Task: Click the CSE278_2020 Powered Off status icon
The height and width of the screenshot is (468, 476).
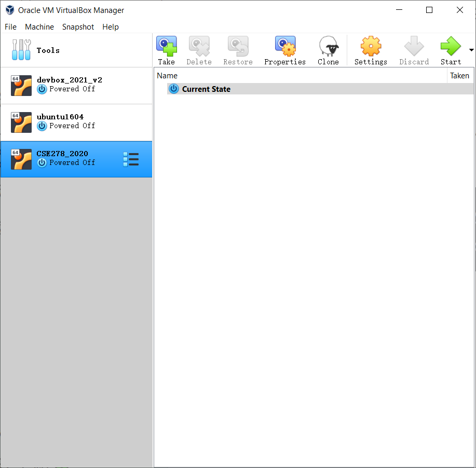Action: coord(42,163)
